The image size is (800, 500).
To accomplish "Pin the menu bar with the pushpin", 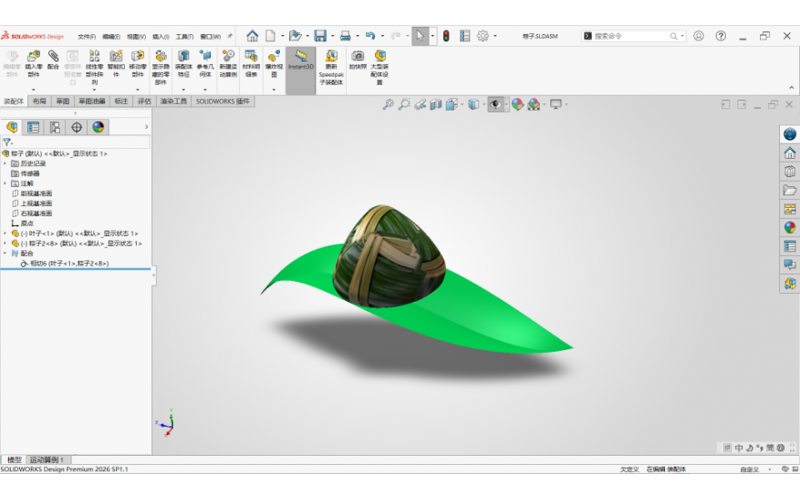I will [x=230, y=36].
